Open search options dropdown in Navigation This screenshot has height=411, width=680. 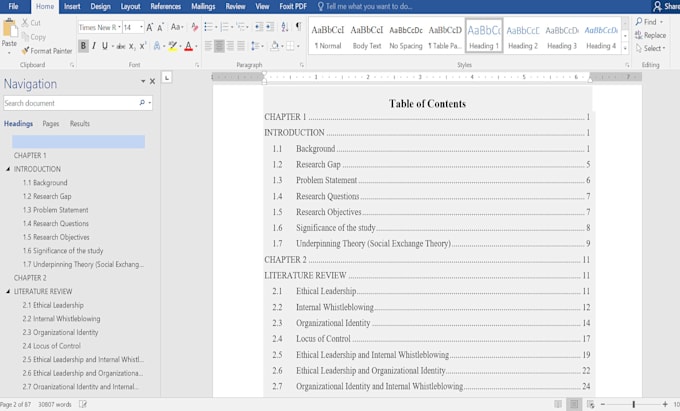pos(150,103)
